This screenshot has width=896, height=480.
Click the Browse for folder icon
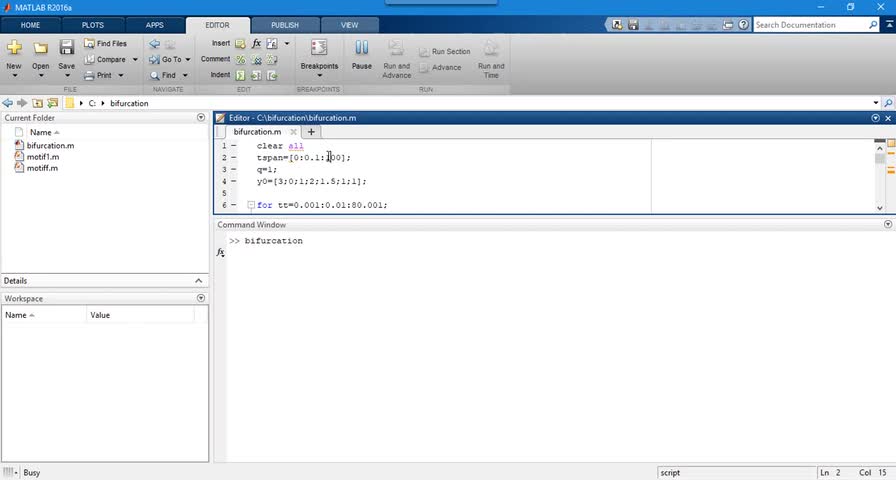coord(53,103)
